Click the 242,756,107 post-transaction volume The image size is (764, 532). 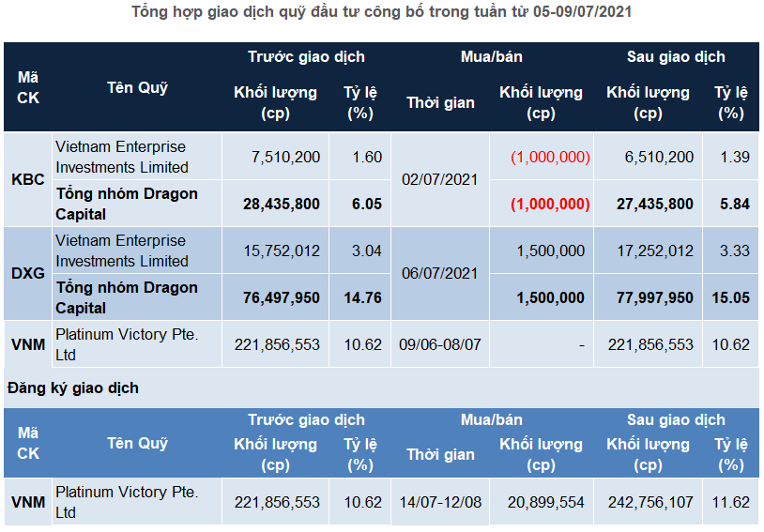[649, 502]
